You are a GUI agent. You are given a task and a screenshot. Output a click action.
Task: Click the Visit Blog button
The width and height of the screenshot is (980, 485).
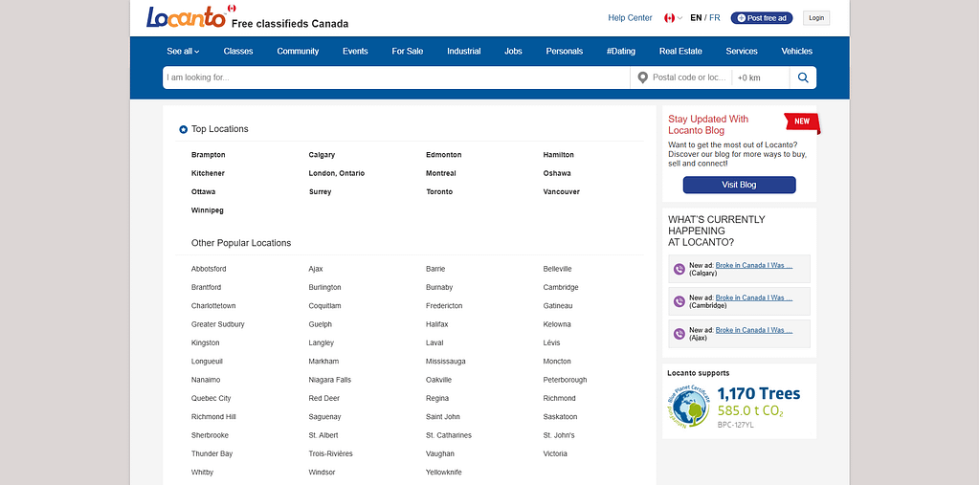[x=740, y=185]
